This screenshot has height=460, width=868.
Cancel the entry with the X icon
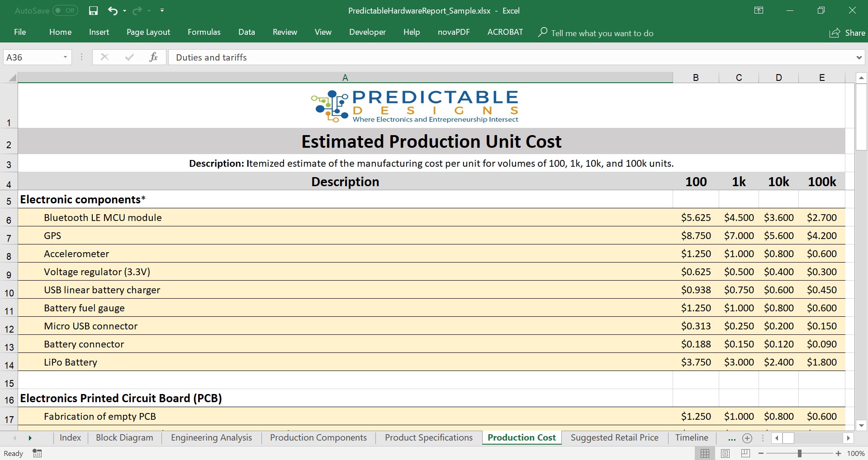pos(104,57)
